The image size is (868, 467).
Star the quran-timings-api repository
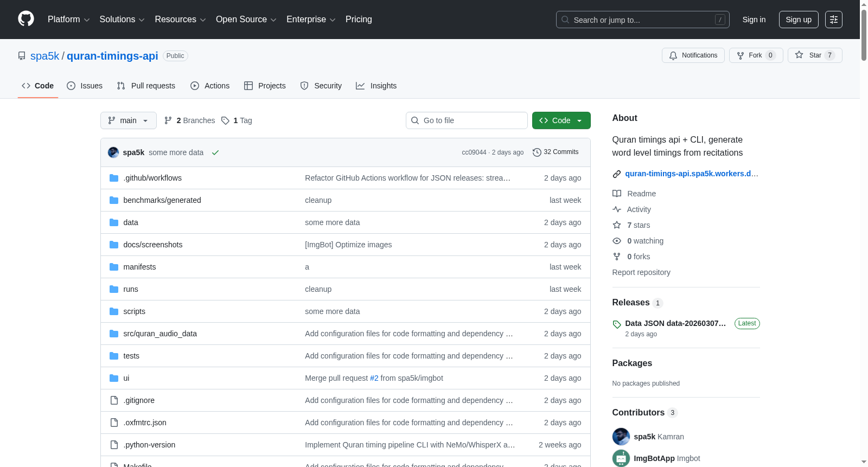click(x=814, y=55)
